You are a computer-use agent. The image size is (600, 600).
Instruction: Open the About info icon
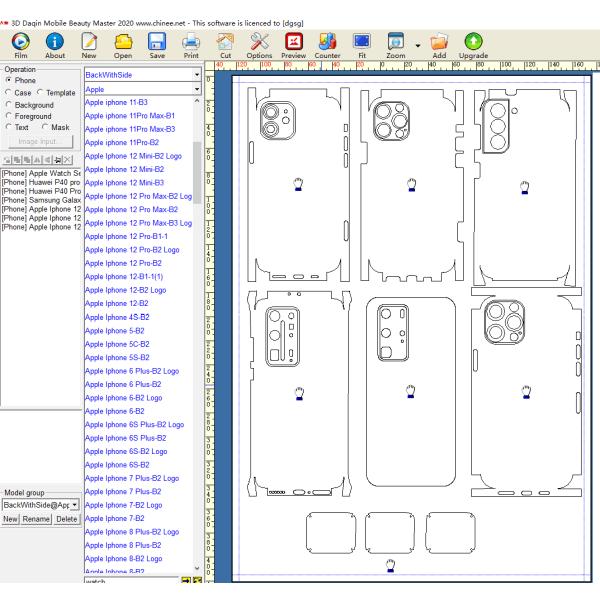[x=55, y=39]
